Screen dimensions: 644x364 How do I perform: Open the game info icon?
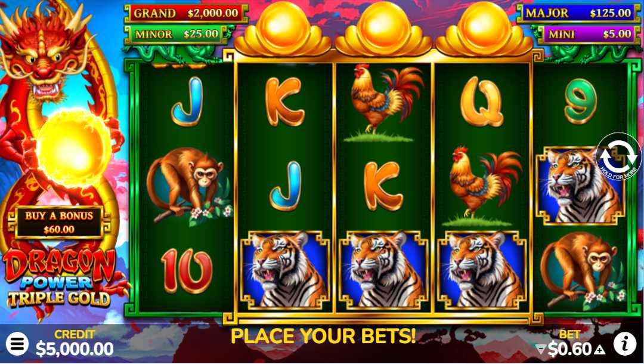point(625,344)
